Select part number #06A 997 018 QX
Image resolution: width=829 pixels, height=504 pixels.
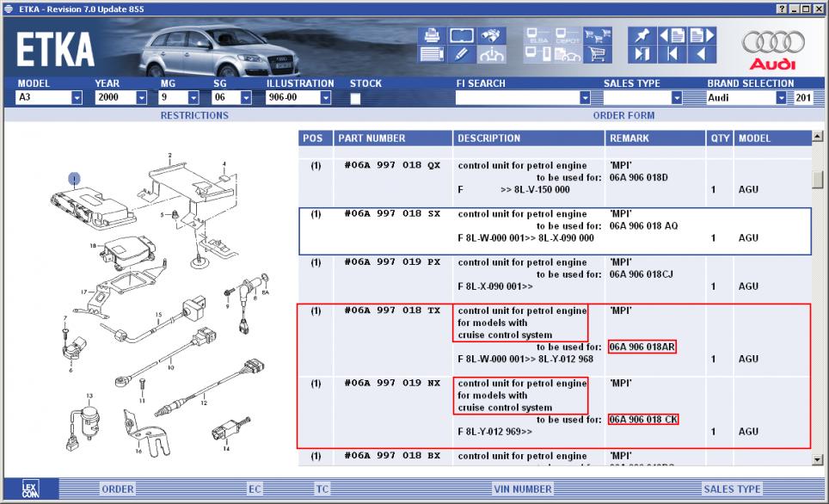point(392,165)
